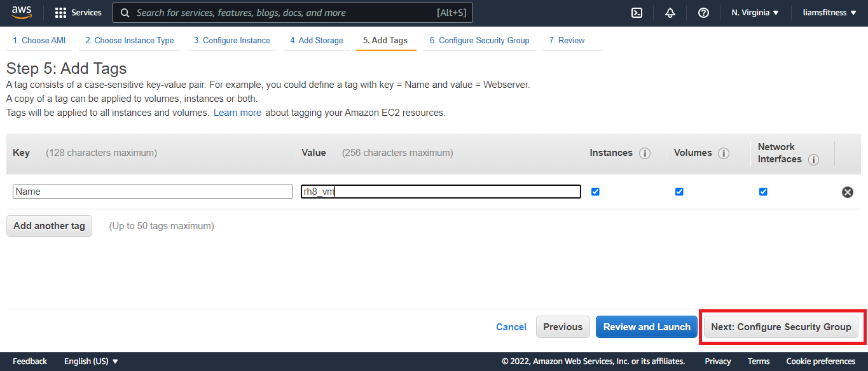Click info icon next to Network Interfaces
868x371 pixels.
point(813,160)
